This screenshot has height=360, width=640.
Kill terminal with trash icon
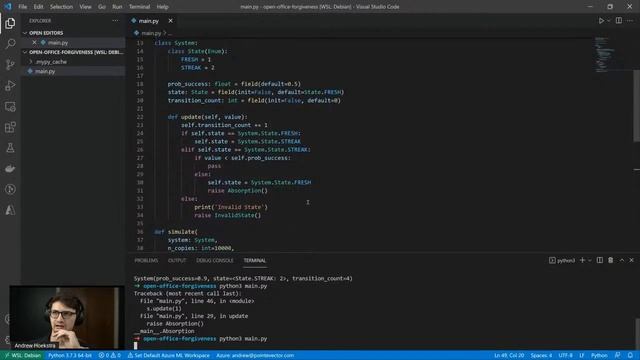[611, 260]
